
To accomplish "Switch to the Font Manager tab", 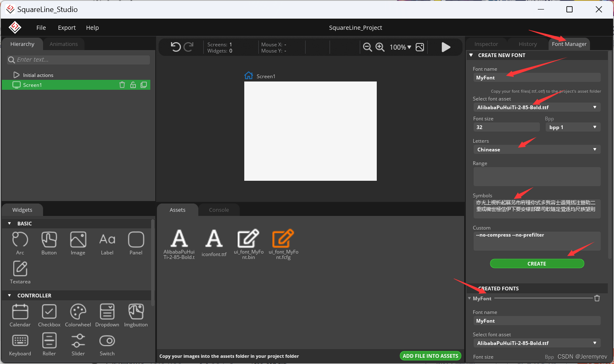I will coord(569,44).
